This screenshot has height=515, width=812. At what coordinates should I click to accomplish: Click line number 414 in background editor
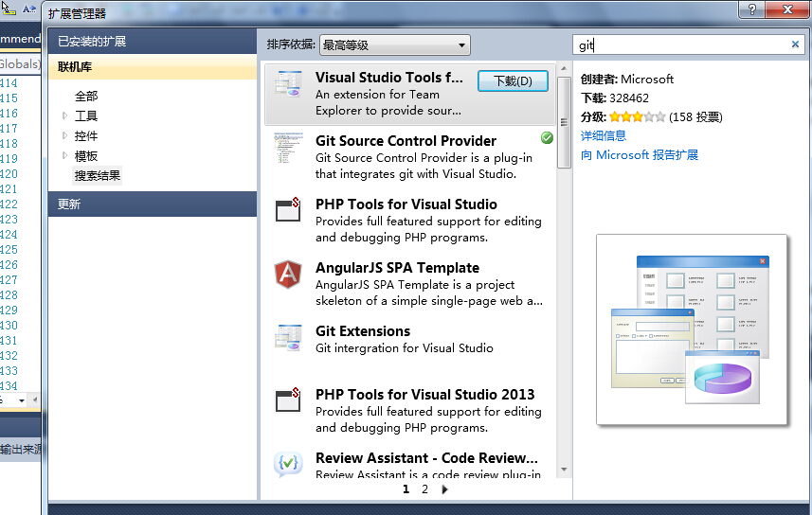(x=9, y=82)
